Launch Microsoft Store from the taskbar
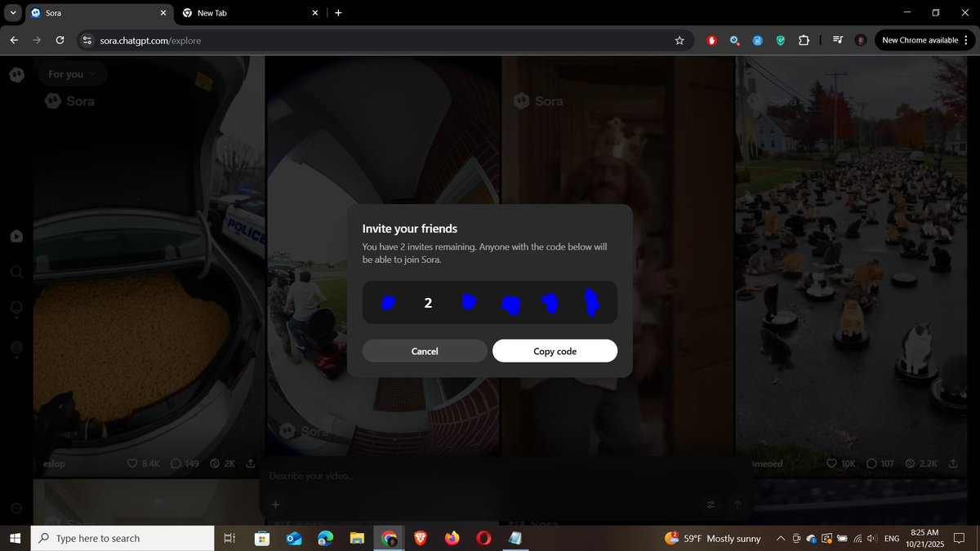 point(262,538)
